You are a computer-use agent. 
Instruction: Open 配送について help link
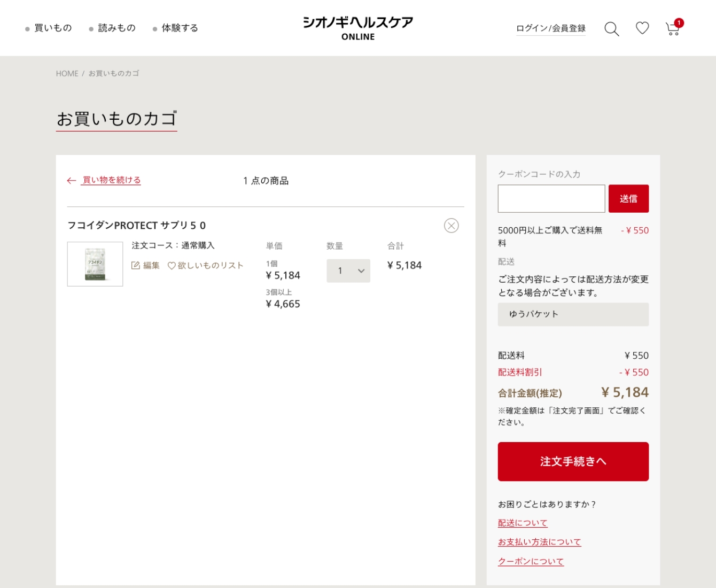tap(523, 523)
